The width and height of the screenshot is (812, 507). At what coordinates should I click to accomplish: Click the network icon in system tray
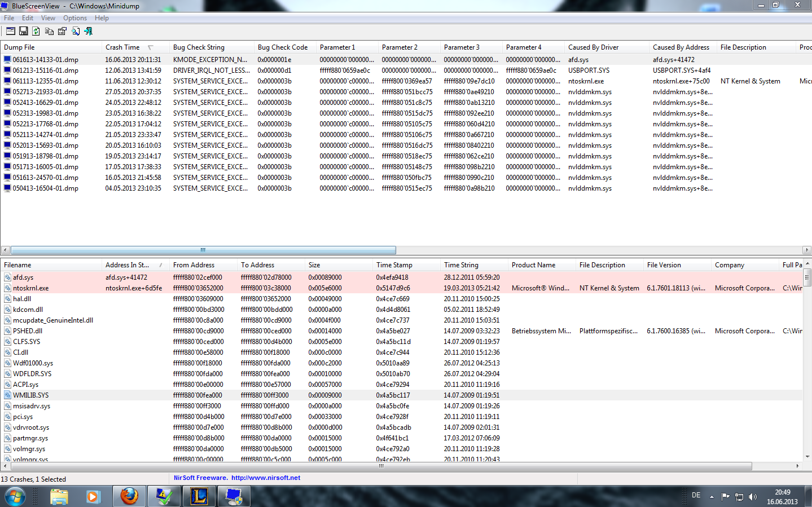tap(739, 497)
